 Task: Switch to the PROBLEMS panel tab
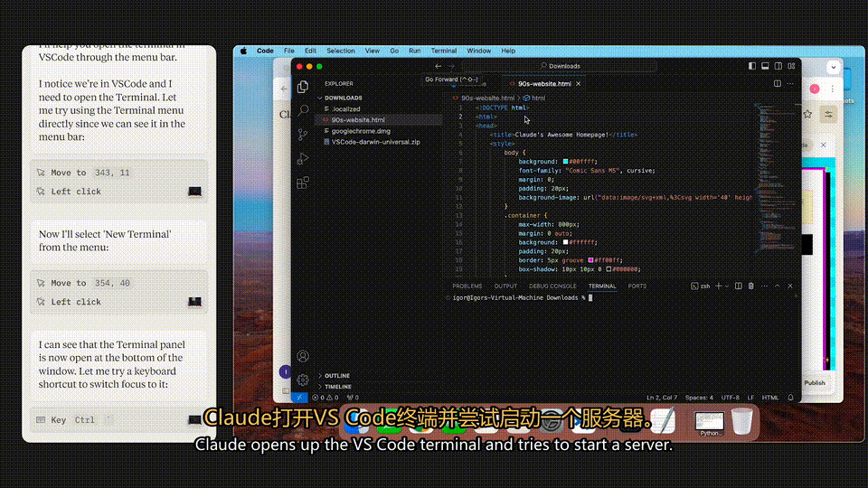[467, 286]
